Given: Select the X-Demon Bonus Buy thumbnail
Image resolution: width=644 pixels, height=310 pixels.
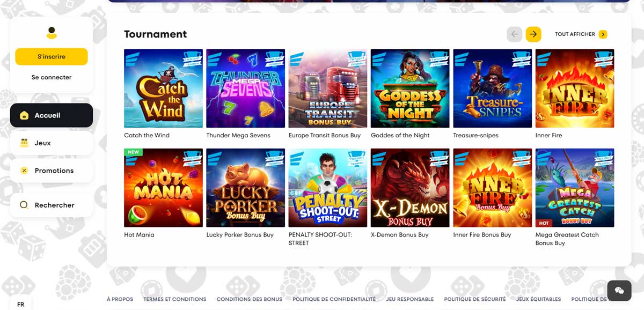Looking at the screenshot, I should [410, 188].
